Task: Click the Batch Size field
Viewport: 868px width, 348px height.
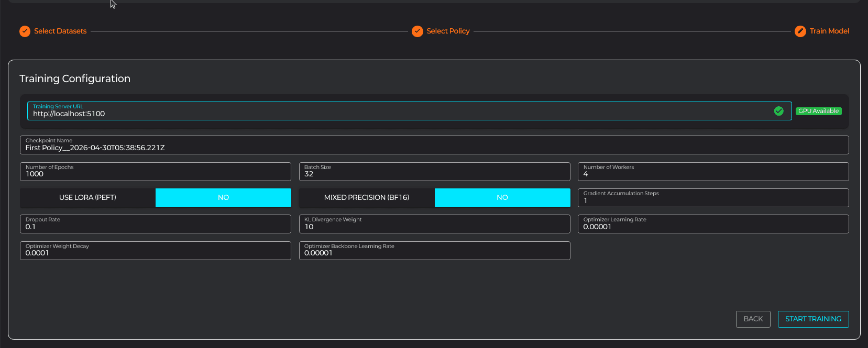Action: click(434, 172)
